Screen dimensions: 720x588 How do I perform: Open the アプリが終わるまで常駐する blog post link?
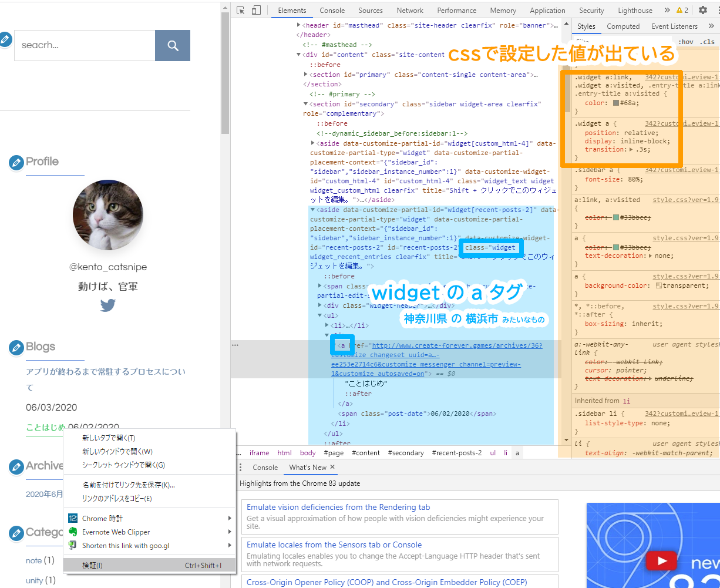click(x=106, y=379)
